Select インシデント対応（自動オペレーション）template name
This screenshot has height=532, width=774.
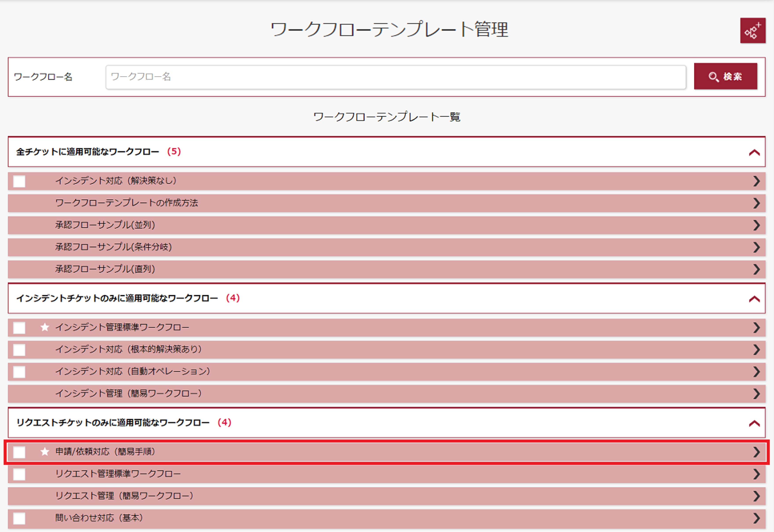pyautogui.click(x=133, y=371)
